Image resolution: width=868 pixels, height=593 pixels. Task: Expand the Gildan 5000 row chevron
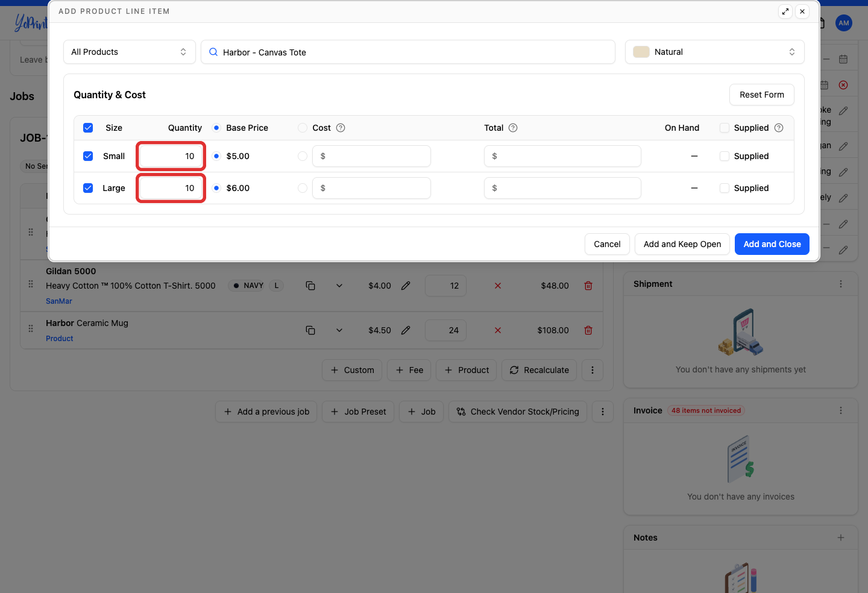339,286
